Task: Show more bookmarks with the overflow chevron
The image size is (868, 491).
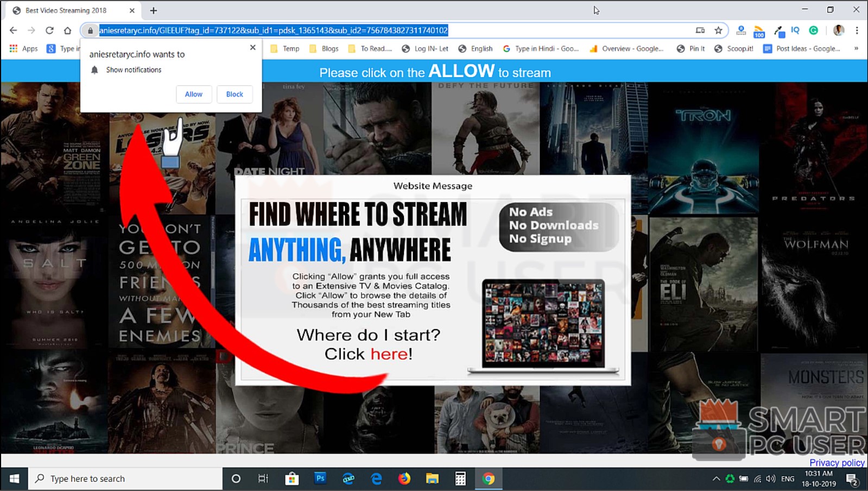Action: 856,48
